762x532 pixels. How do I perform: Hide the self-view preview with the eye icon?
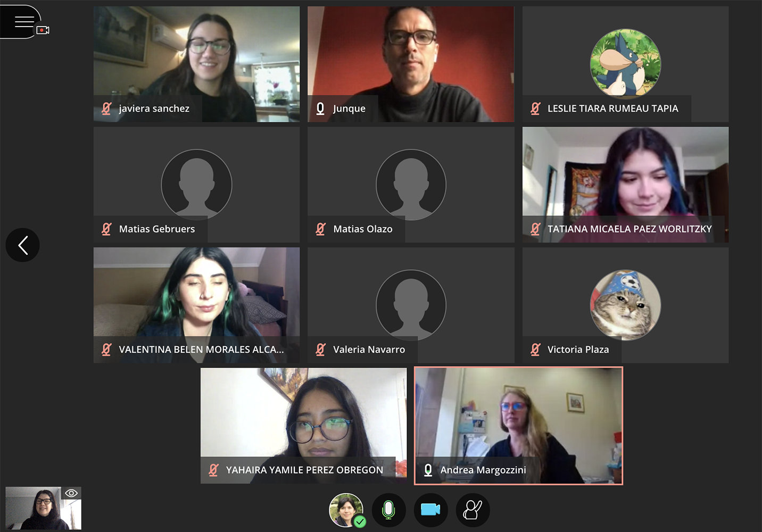click(x=71, y=493)
